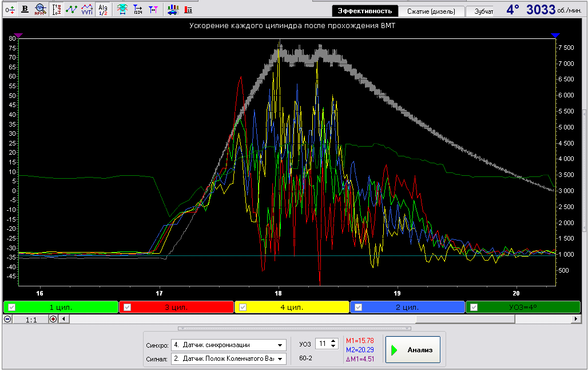The width and height of the screenshot is (588, 370).
Task: Click the purple triangle marker at chart top-left
Action: tap(18, 36)
